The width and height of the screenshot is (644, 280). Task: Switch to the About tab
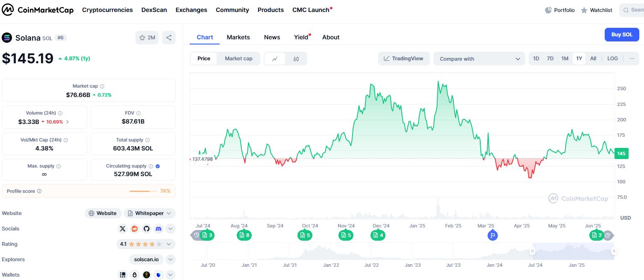331,37
